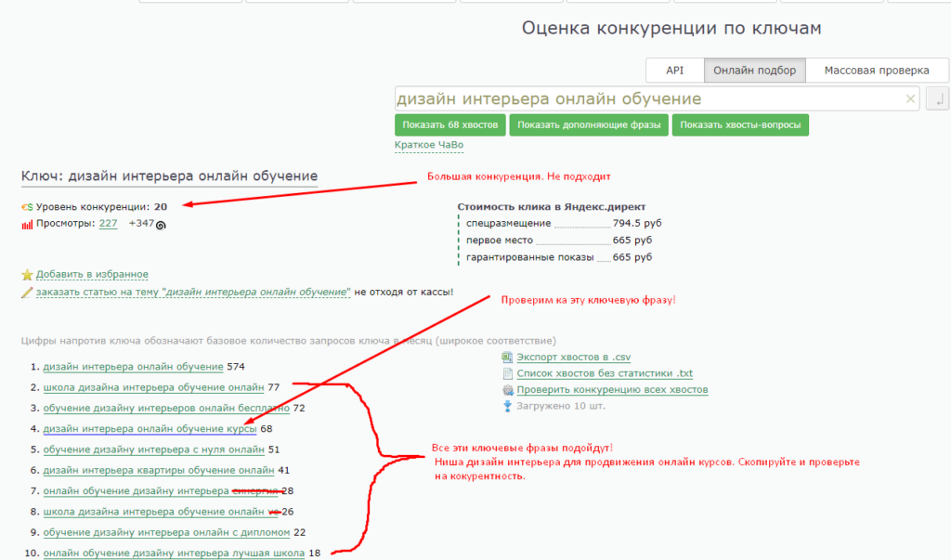Click the gear icon for checking all tails
951x560 pixels.
pos(507,390)
